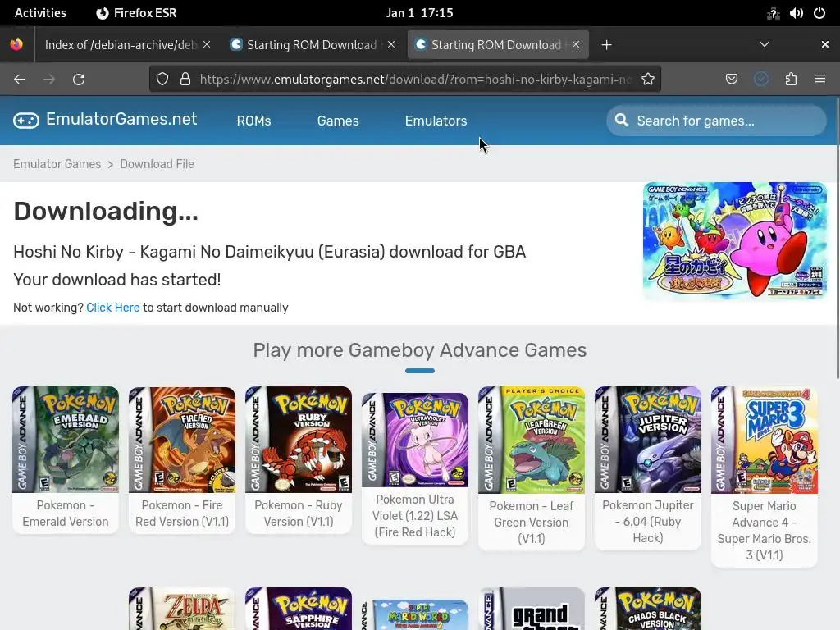Open the Firefox ESR app menu

(136, 13)
